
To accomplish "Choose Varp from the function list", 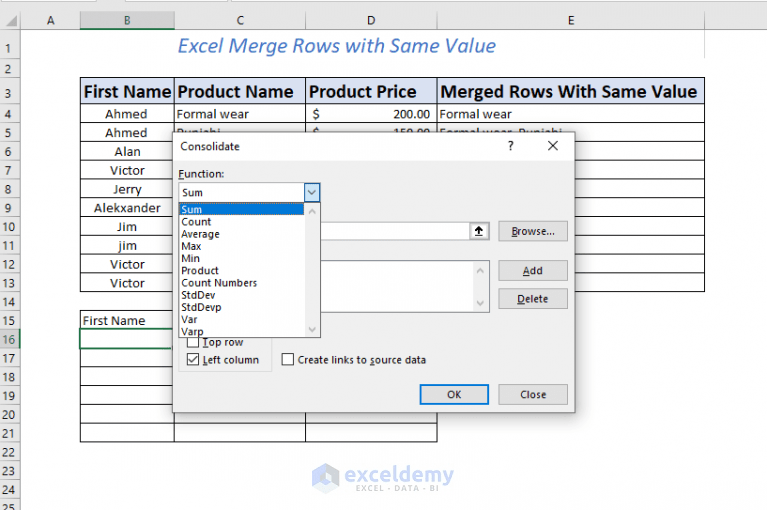I will tap(242, 331).
